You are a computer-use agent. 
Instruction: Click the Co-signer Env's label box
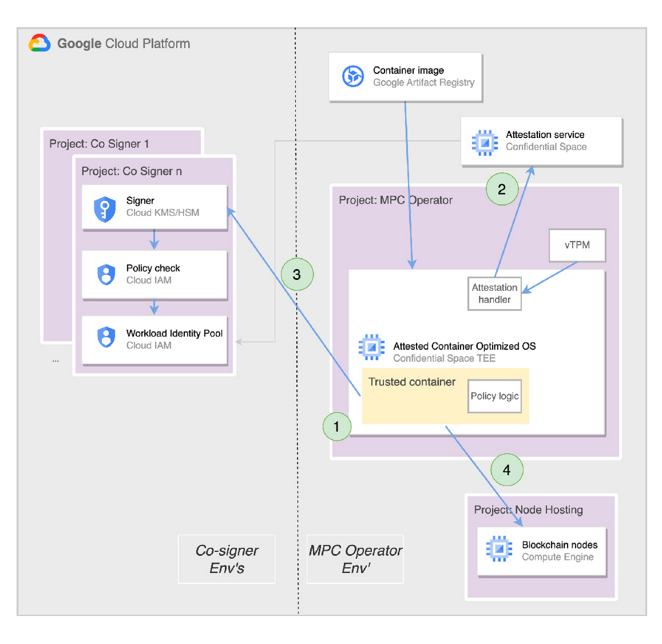click(x=227, y=559)
